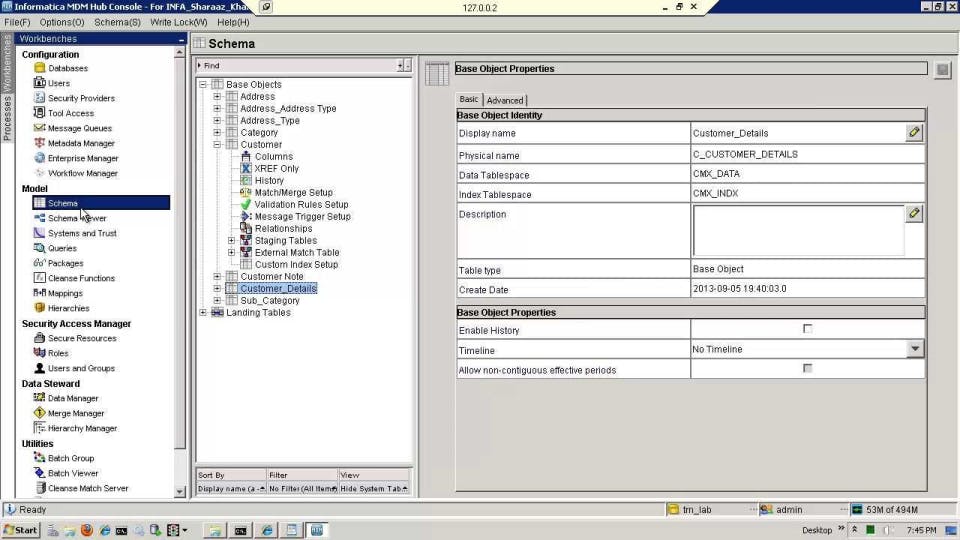Collapse the Customer base object node

(x=217, y=144)
